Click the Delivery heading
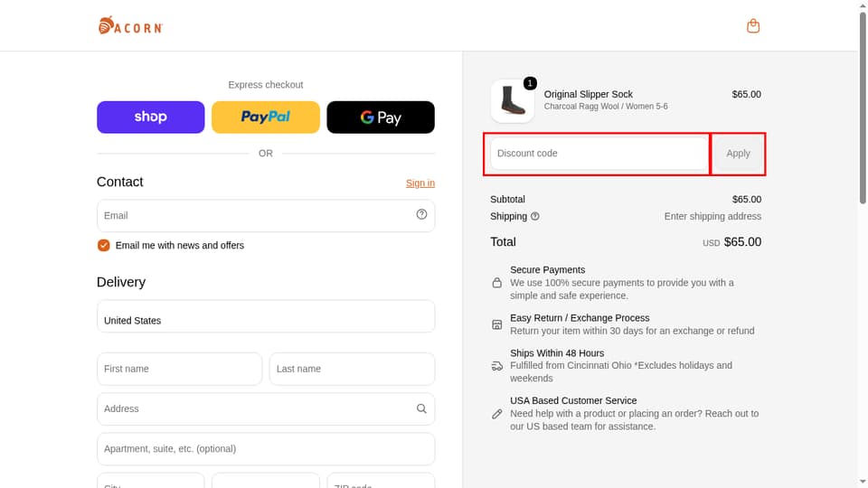This screenshot has height=488, width=868. (121, 282)
